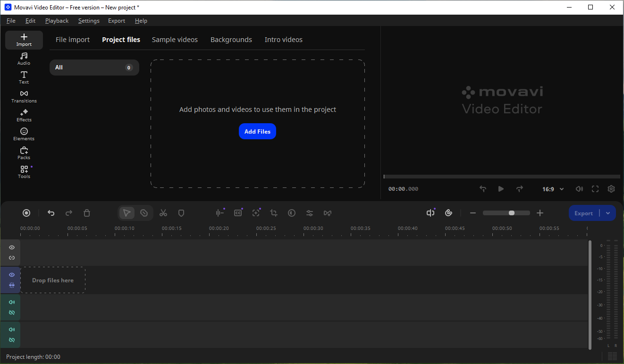The width and height of the screenshot is (624, 364).
Task: Open the Text titles section
Action: coord(24,78)
